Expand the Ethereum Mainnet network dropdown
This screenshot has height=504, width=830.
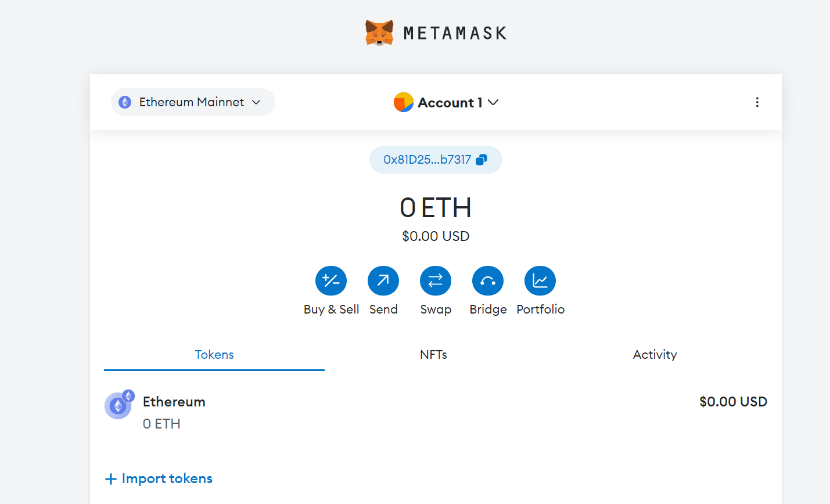pos(193,102)
